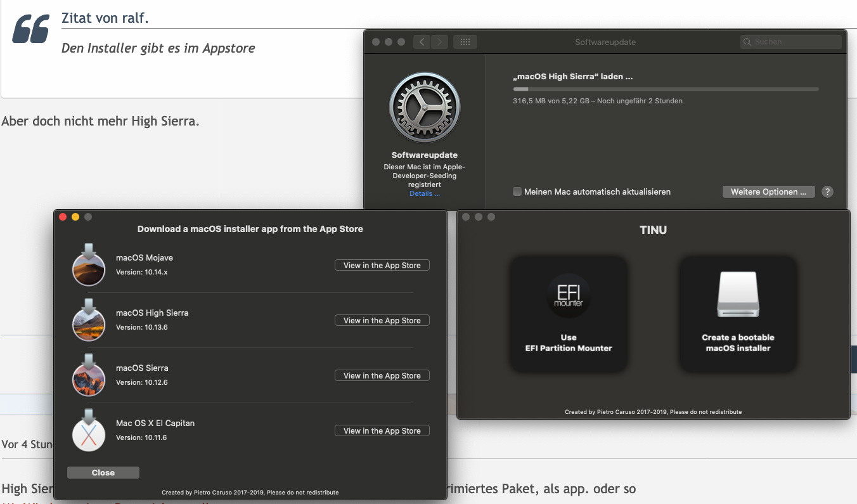Click 'Version: 10.11.6' text

(x=141, y=437)
